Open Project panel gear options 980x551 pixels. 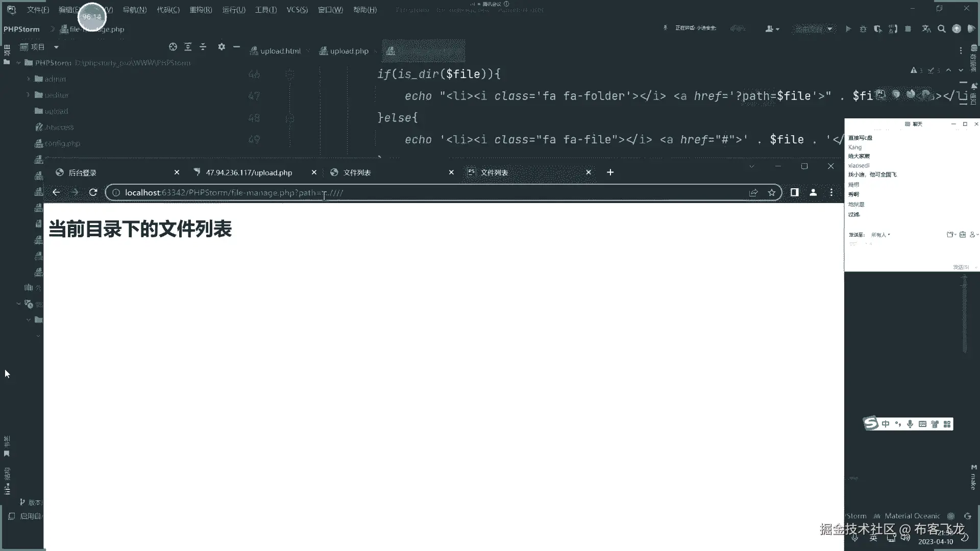(222, 47)
